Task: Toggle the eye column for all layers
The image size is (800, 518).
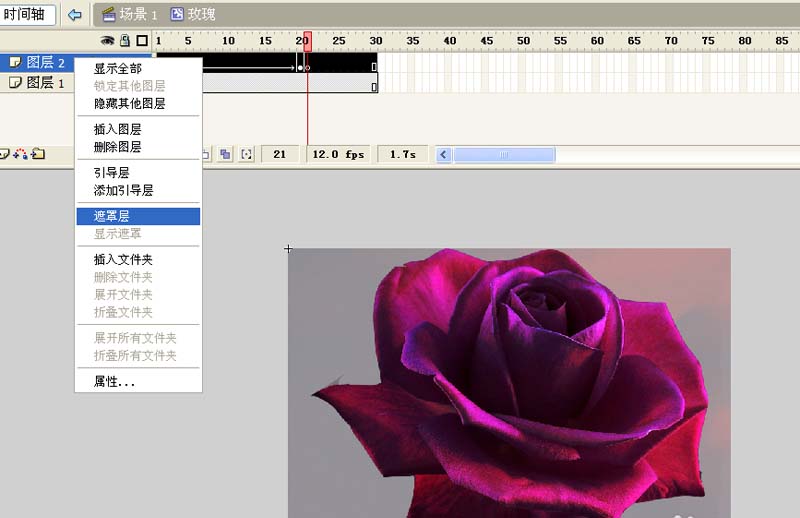Action: pos(107,40)
